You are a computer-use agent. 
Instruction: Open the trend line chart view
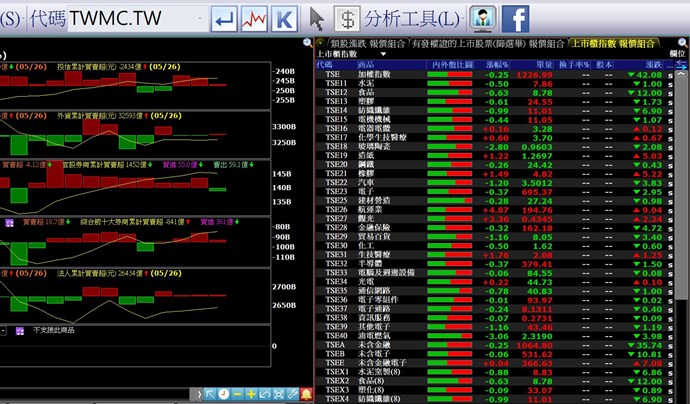click(254, 19)
